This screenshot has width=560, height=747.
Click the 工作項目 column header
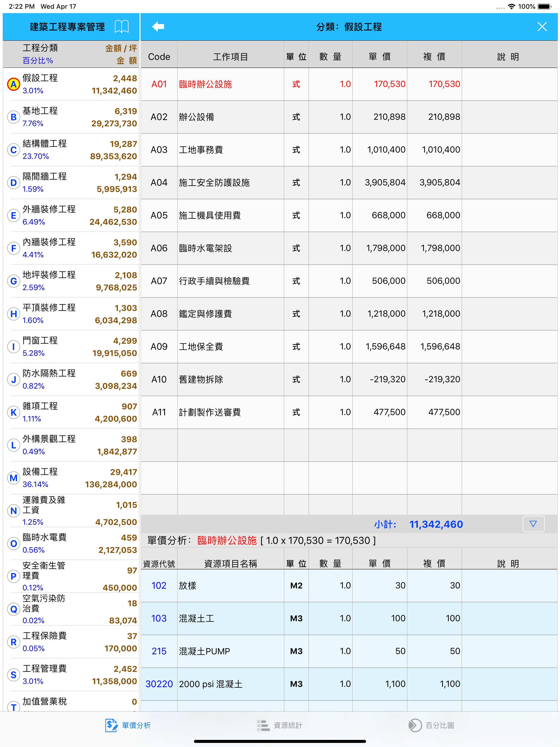point(230,56)
